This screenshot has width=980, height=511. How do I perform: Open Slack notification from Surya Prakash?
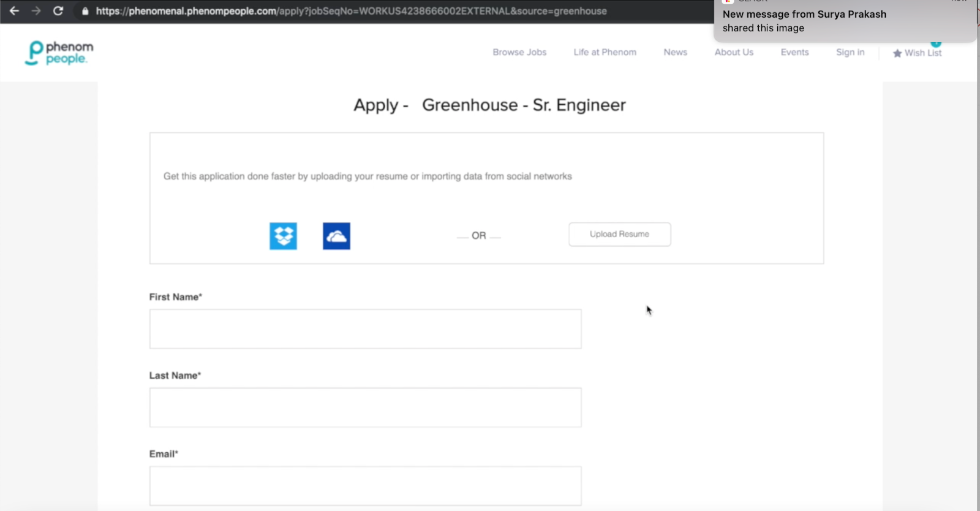(x=845, y=21)
